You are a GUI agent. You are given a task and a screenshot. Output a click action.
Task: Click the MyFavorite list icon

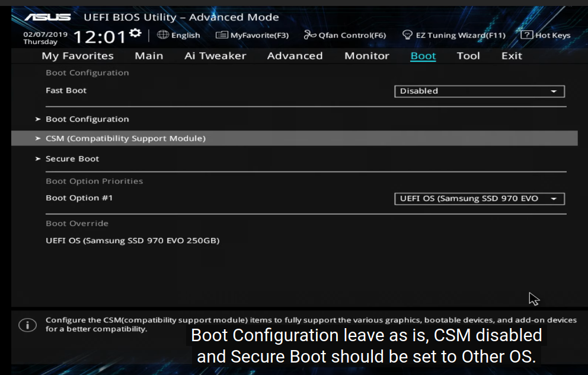coord(222,35)
